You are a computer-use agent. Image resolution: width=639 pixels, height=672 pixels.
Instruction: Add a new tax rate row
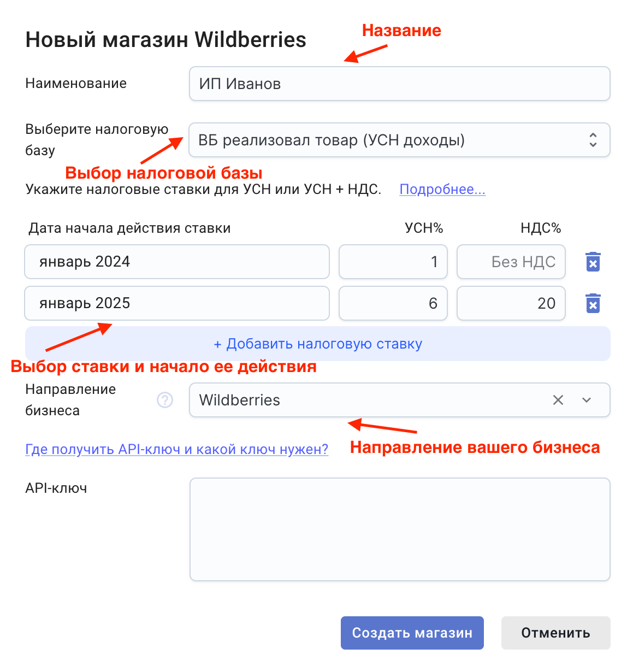[x=317, y=344]
